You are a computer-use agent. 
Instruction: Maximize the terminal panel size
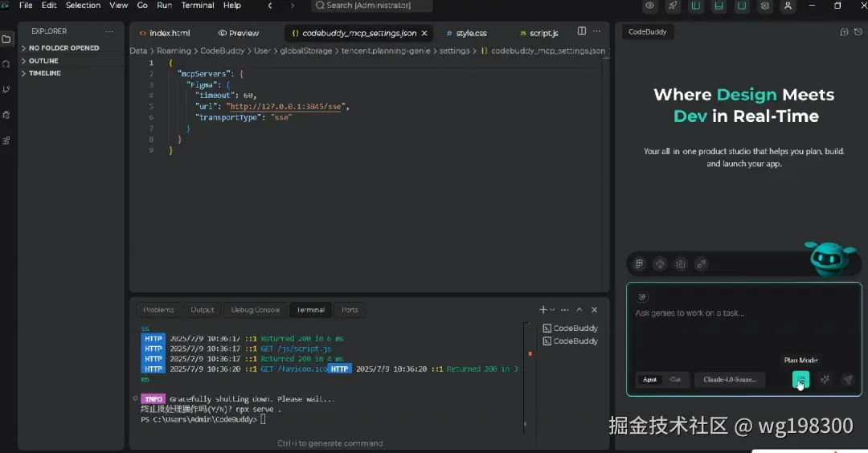(x=579, y=310)
